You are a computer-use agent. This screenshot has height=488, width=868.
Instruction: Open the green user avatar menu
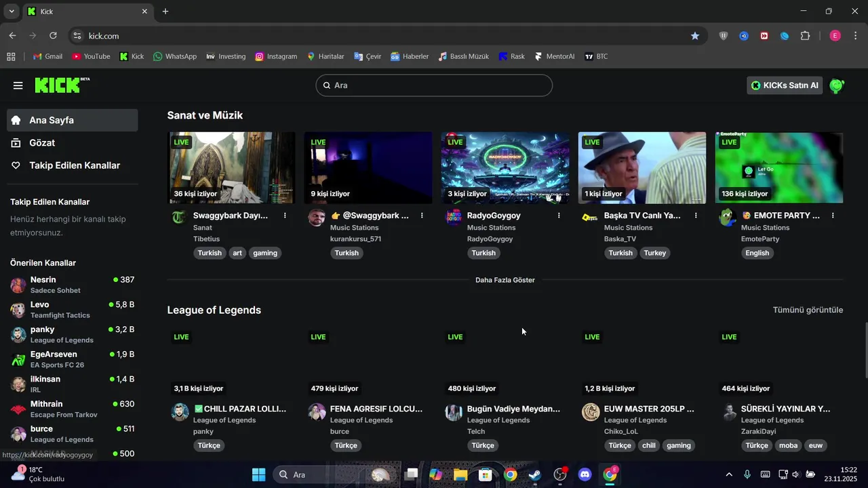837,85
